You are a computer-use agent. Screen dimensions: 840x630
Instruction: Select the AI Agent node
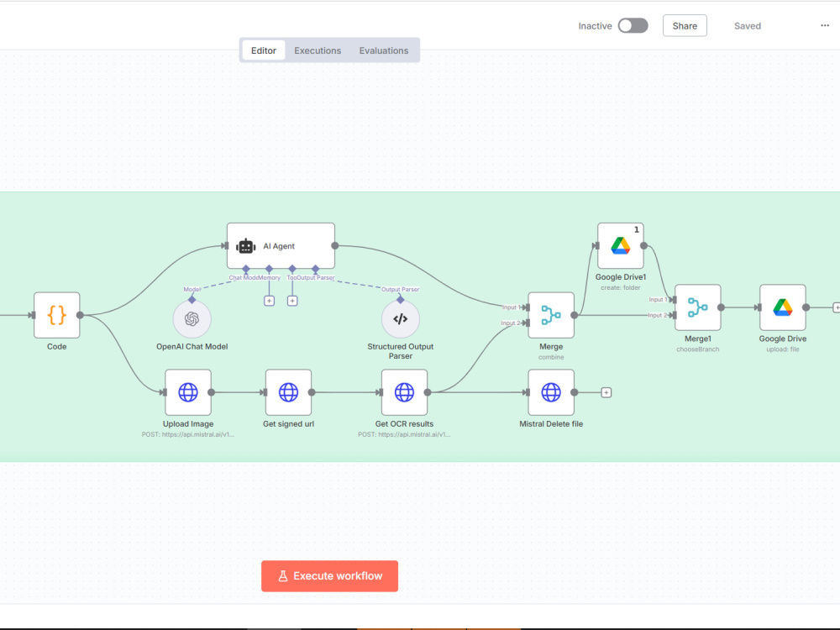coord(281,246)
